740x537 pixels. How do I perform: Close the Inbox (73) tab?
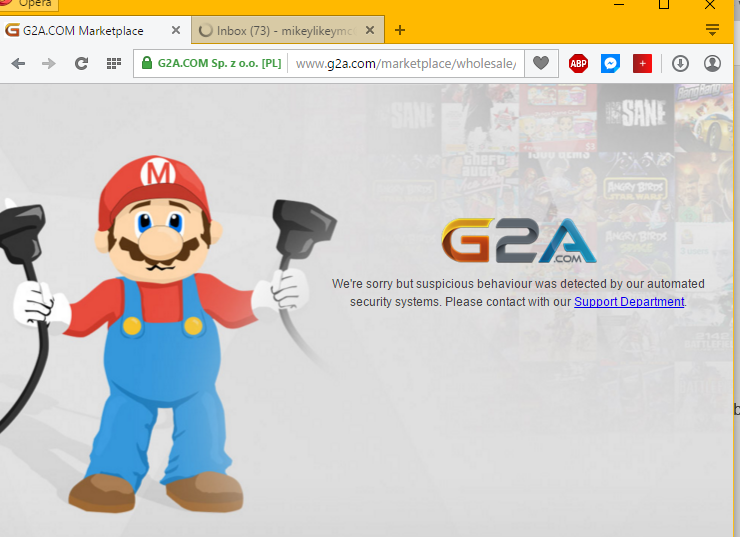coord(370,30)
